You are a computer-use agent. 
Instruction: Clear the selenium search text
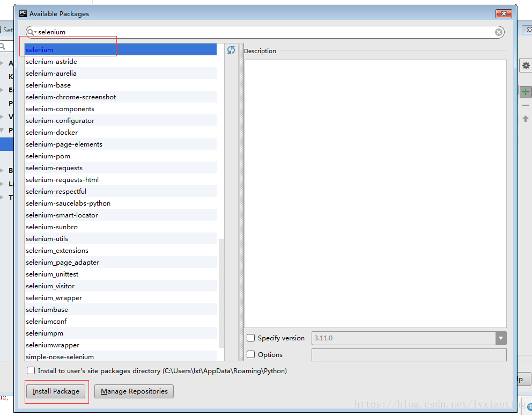click(498, 32)
